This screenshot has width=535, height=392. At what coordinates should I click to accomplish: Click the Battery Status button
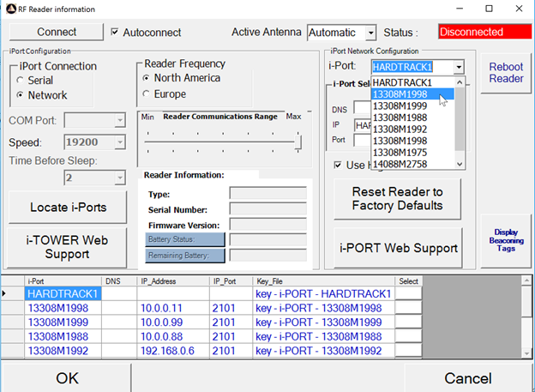click(x=185, y=239)
